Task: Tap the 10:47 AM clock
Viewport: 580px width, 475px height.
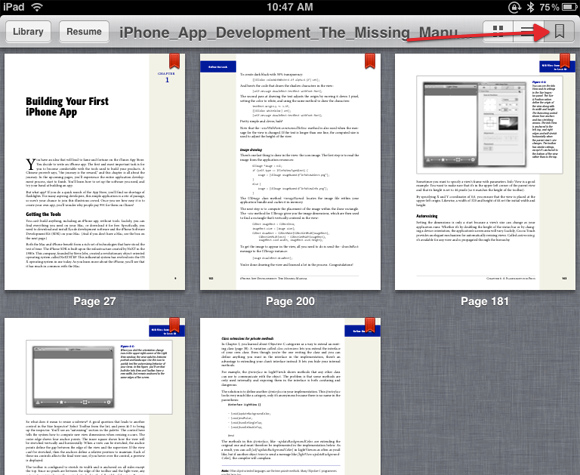Action: [290, 7]
